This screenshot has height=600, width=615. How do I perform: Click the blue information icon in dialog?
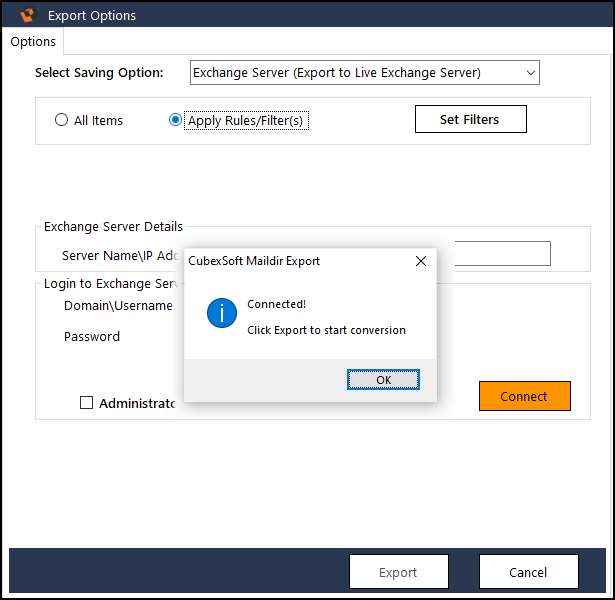click(222, 313)
